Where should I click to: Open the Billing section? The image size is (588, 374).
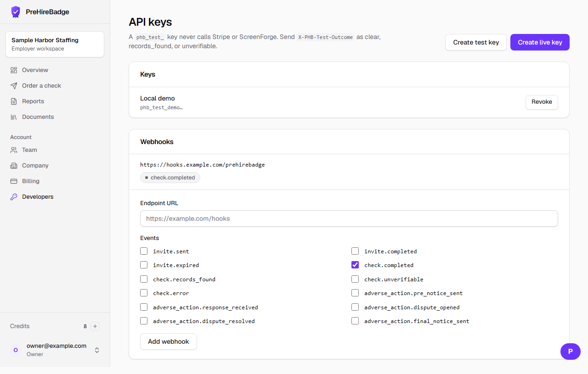(x=55, y=181)
